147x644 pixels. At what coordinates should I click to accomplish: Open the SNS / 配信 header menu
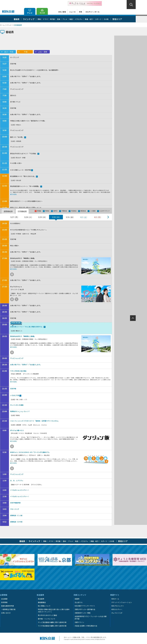pos(62,12)
